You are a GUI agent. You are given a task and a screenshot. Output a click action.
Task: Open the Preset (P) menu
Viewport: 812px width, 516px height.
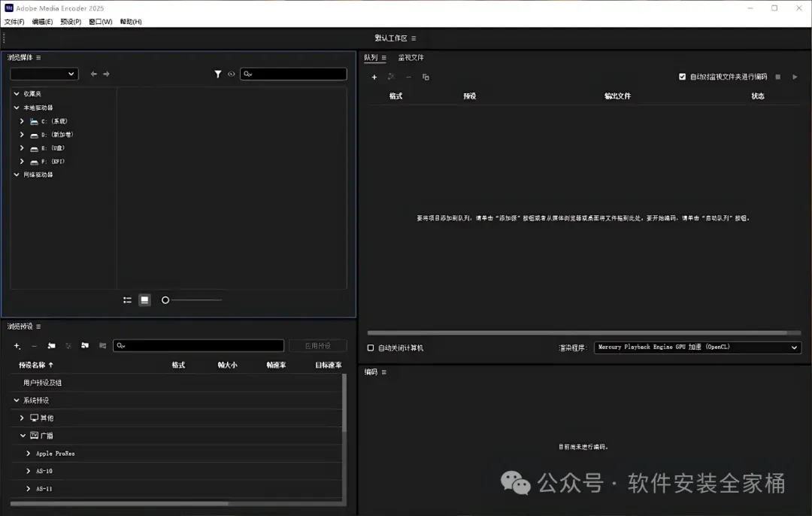[71, 22]
